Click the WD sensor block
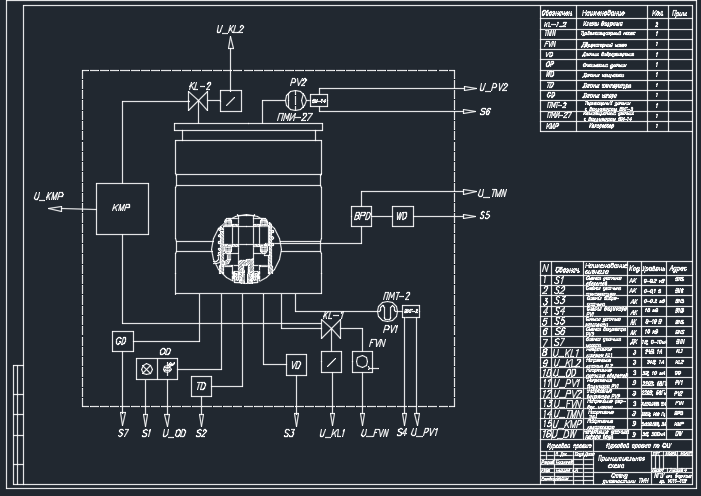 (401, 215)
